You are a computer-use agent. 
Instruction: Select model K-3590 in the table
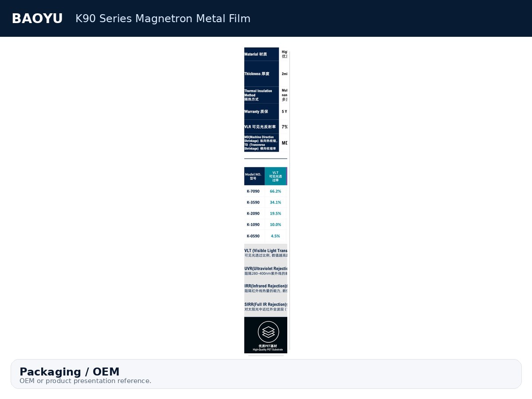253,203
